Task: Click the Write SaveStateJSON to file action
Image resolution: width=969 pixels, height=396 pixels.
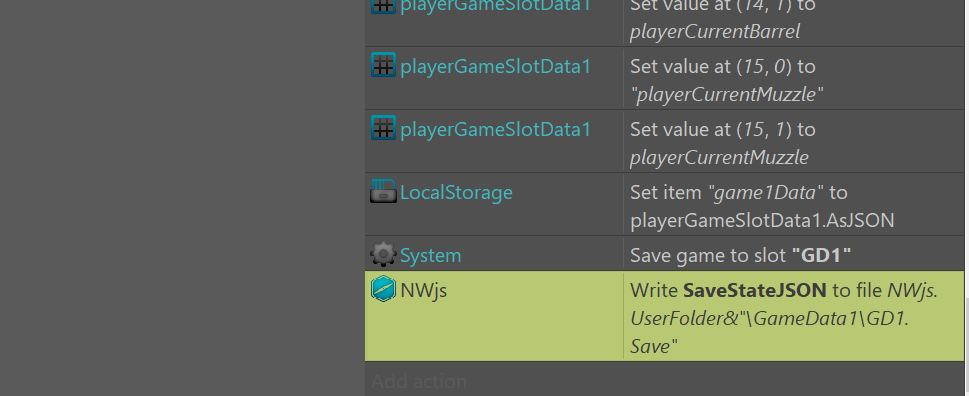Action: (785, 317)
